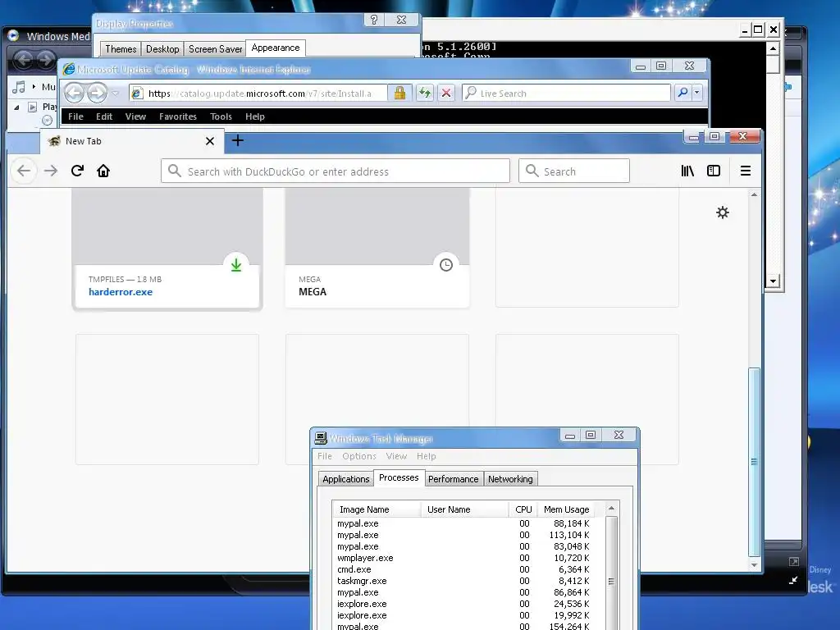The image size is (840, 630).
Task: Stop loading in Internet Explorer
Action: (x=445, y=93)
